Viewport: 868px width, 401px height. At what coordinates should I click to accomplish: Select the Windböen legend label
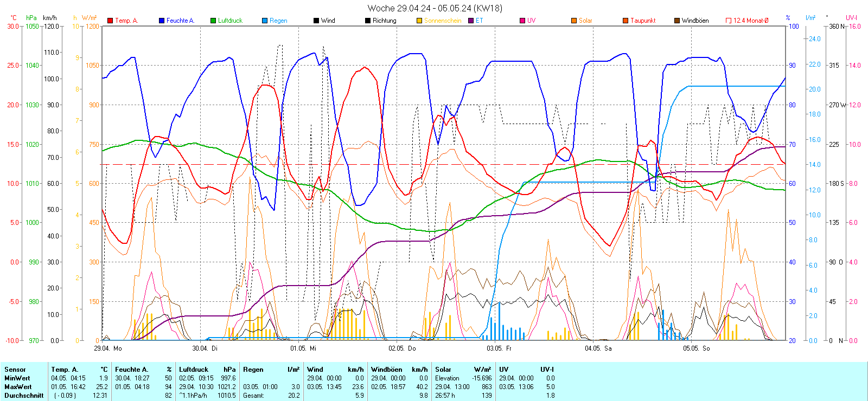695,21
